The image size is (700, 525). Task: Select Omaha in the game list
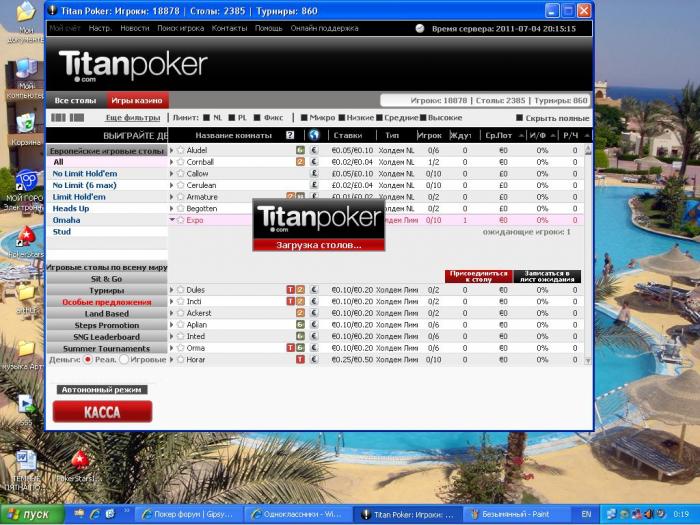pyautogui.click(x=67, y=220)
